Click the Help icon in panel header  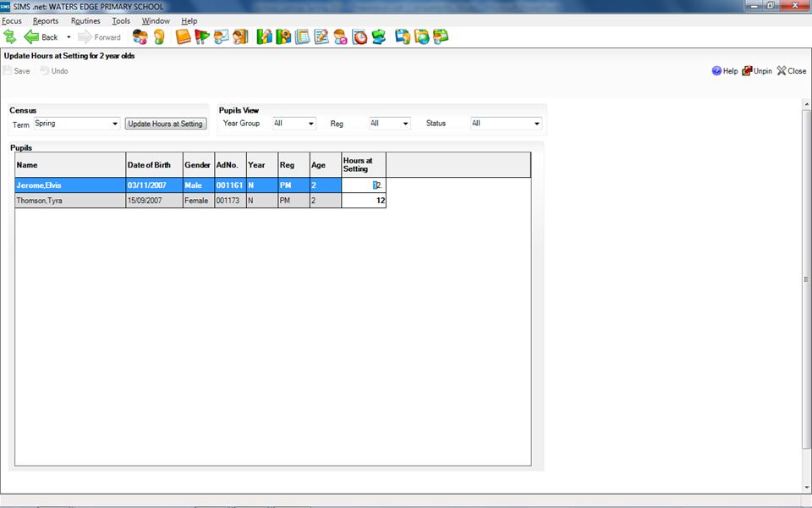(x=725, y=71)
